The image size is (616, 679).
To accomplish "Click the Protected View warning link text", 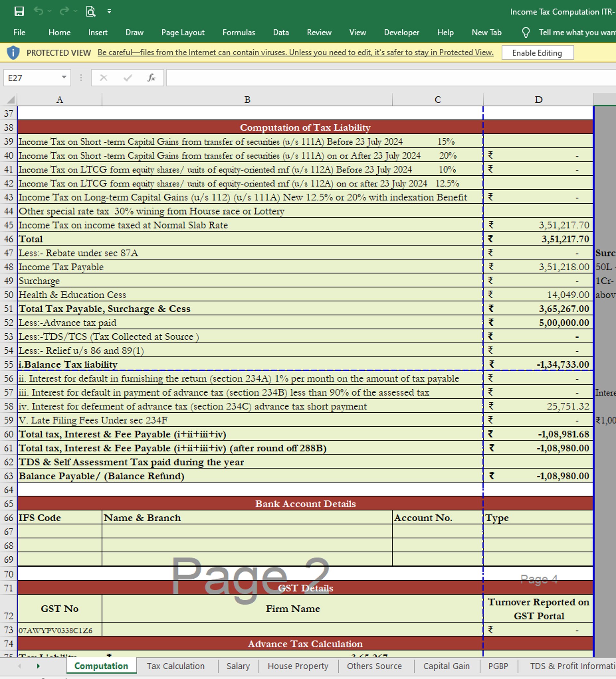I will point(295,53).
